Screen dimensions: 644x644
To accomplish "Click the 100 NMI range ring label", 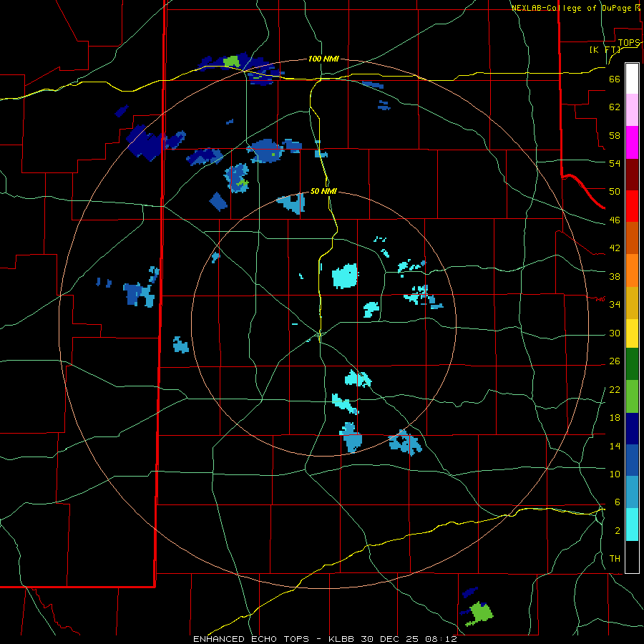I will point(323,59).
